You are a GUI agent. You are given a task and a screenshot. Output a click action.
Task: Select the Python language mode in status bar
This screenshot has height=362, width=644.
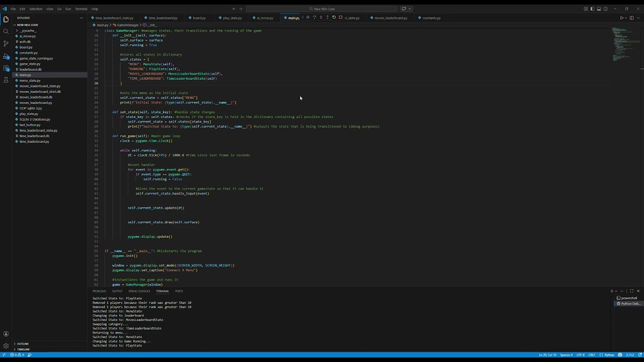pos(609,355)
